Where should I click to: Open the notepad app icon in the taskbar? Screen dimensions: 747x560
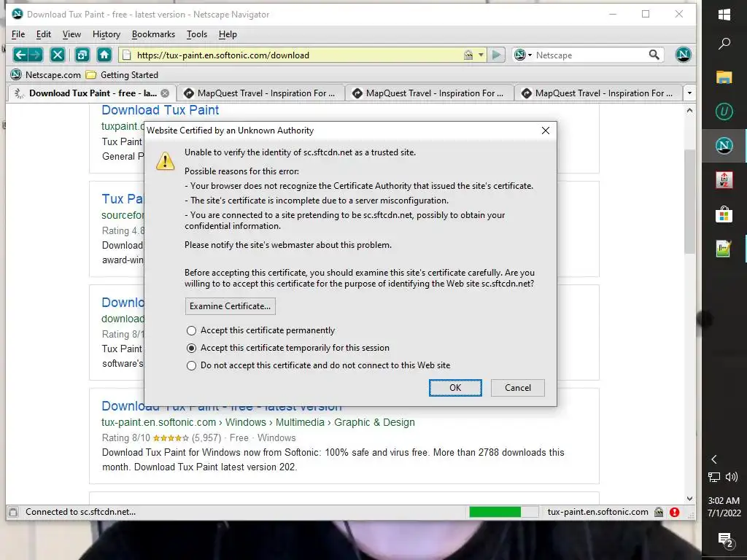724,248
